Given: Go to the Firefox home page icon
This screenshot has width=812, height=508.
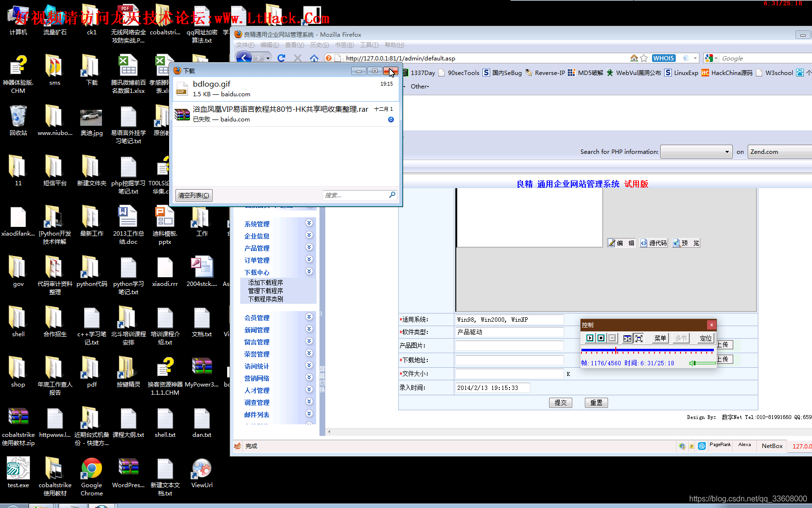Looking at the screenshot, I should coord(314,58).
